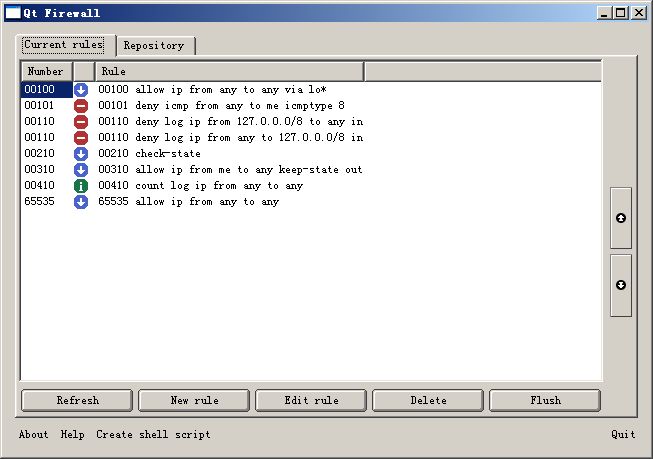
Task: Click the green count icon for rule 00410
Action: pyautogui.click(x=81, y=186)
